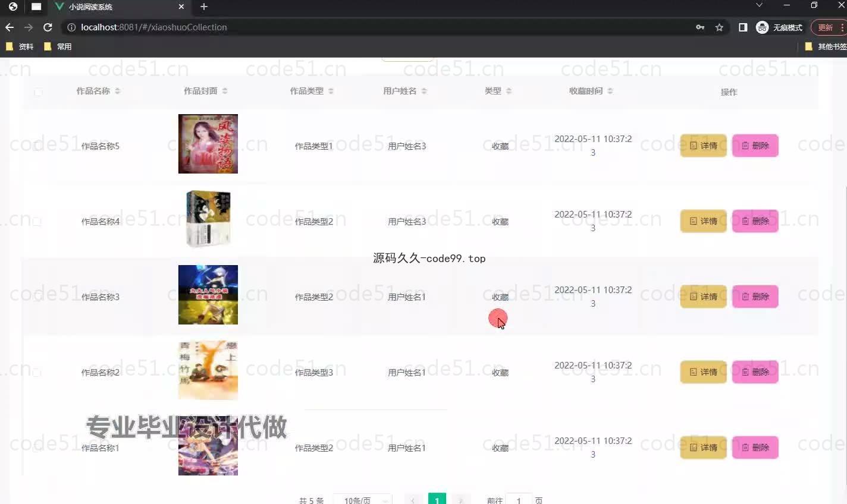
Task: Click 用户姓名3 in the 作品名称5 row
Action: [407, 146]
